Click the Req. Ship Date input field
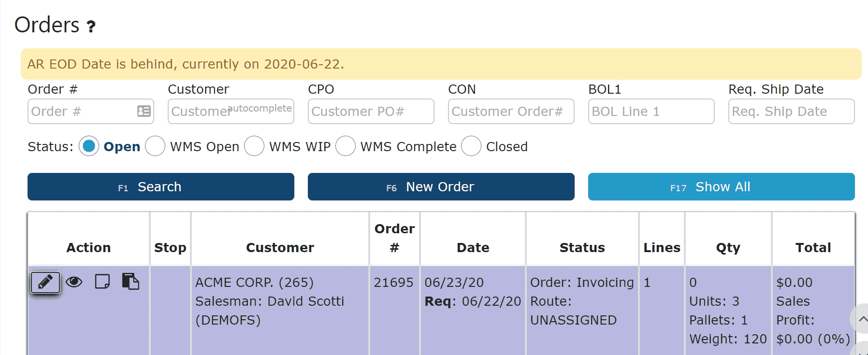This screenshot has width=868, height=355. click(791, 112)
